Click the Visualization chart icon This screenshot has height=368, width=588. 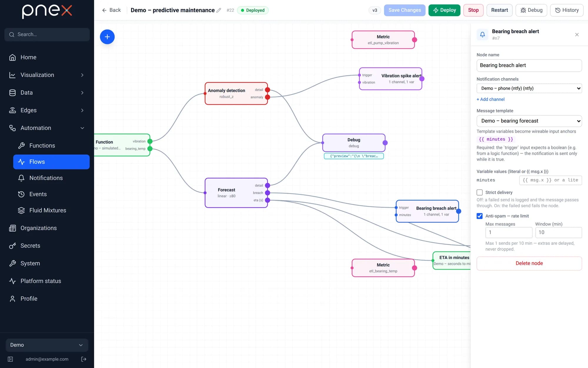point(12,75)
